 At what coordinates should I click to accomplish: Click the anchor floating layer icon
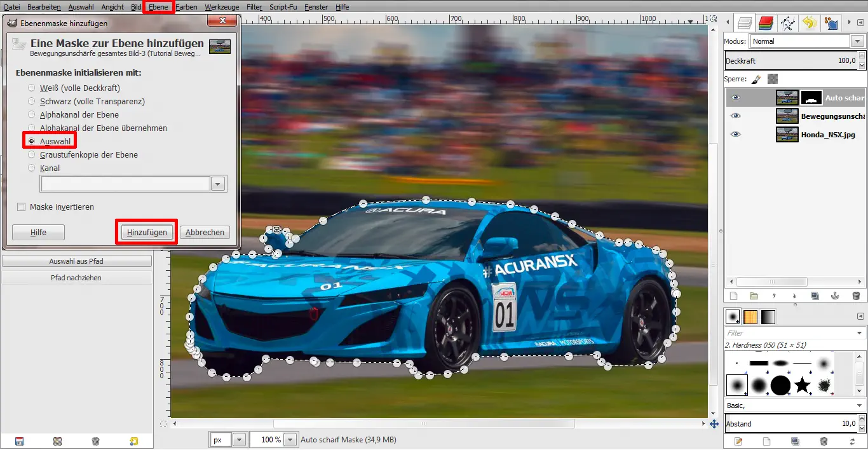point(835,296)
